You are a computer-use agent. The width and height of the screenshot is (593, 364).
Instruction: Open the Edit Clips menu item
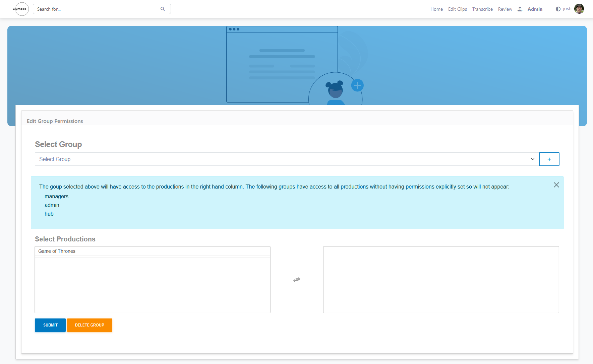[457, 9]
